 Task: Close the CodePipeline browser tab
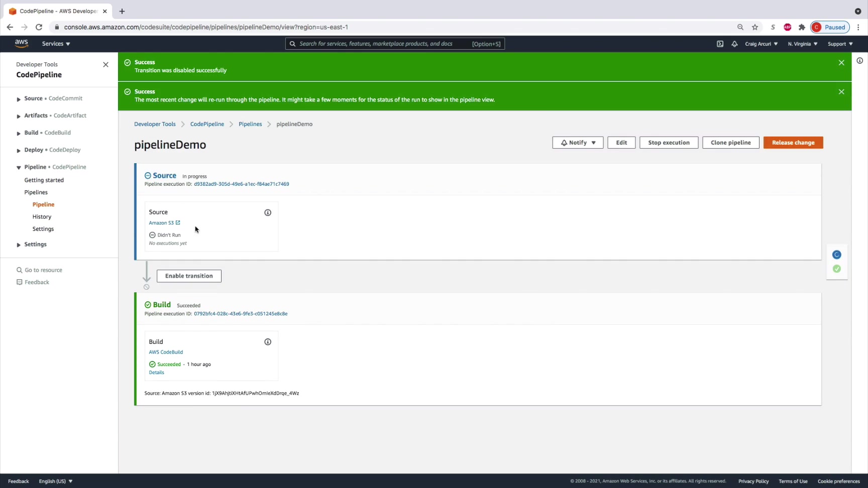tap(104, 11)
